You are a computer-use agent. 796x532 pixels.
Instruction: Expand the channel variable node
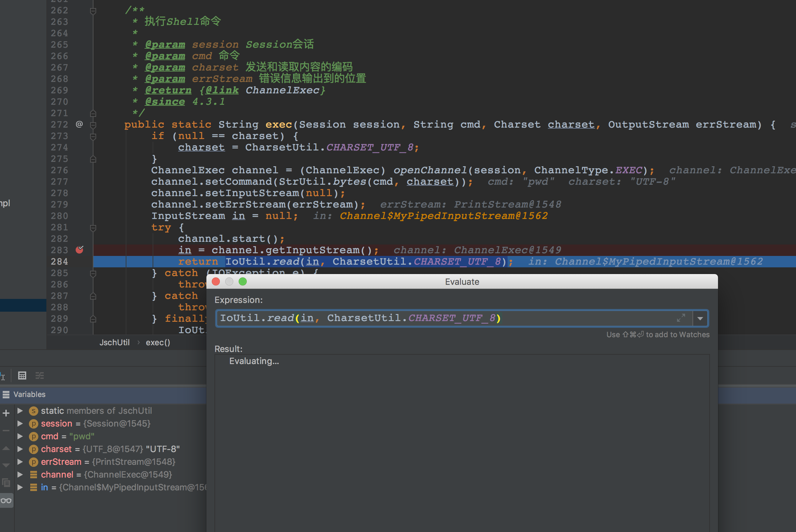[20, 474]
